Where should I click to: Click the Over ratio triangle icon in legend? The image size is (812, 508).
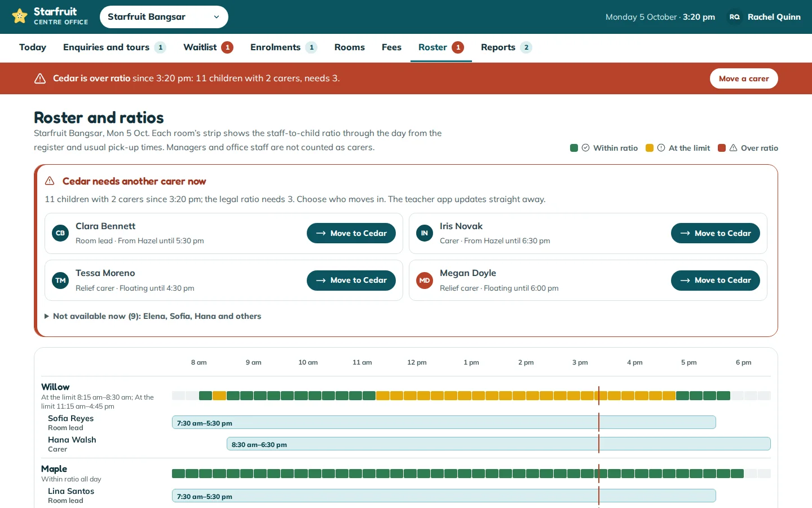(734, 148)
